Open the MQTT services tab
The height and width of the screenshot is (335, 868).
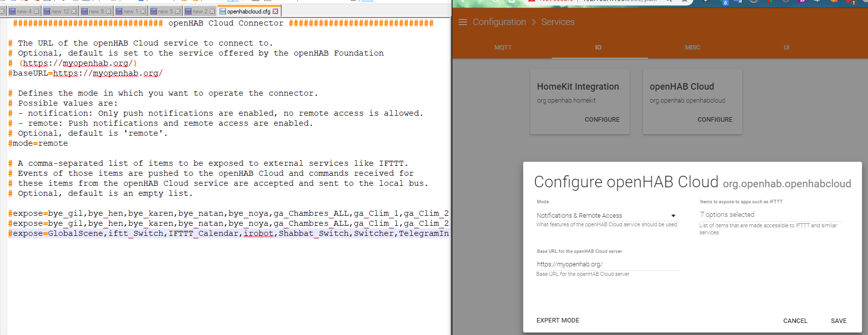pyautogui.click(x=503, y=48)
